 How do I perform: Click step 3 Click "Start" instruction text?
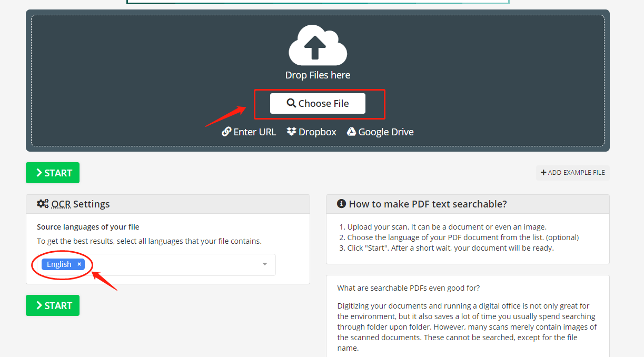[x=450, y=248]
